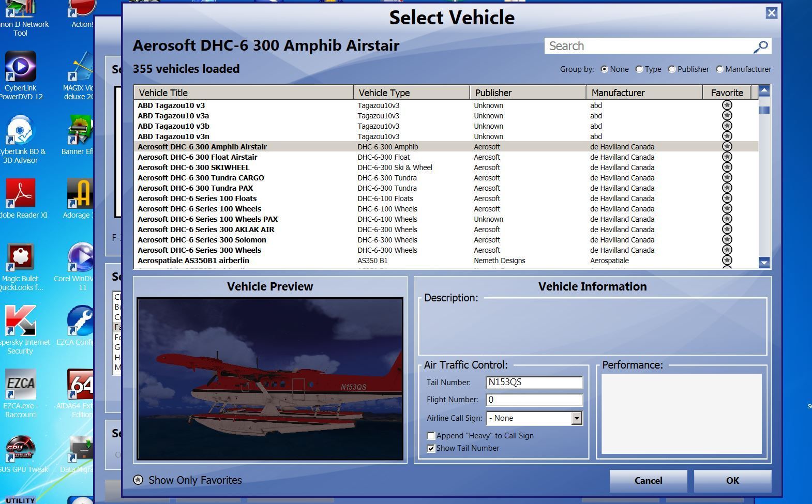Image resolution: width=812 pixels, height=504 pixels.
Task: Select ABD Tagazou10 v3b row
Action: pos(446,126)
